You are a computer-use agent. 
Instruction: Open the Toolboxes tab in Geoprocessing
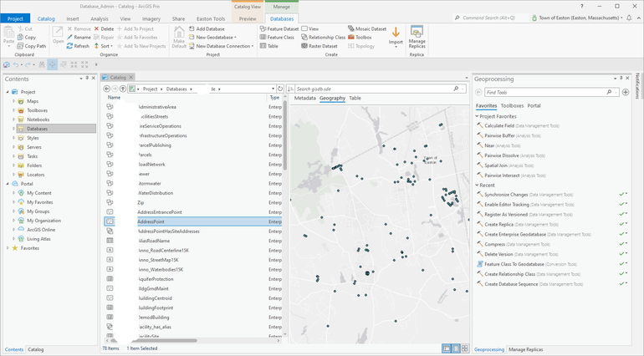tap(512, 106)
